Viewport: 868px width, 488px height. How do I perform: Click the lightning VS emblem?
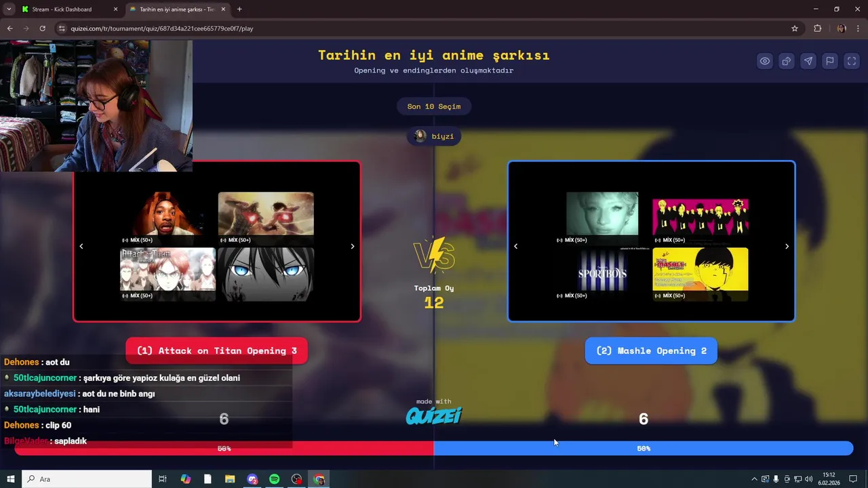coord(434,256)
